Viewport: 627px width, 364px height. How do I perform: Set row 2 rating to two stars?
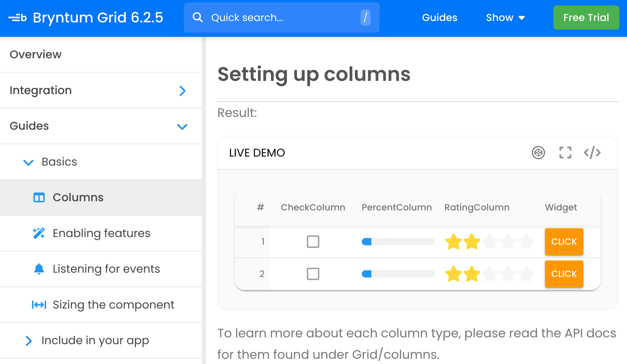[471, 274]
